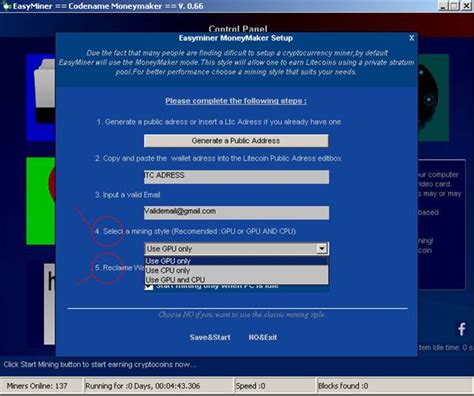Click the white tile at bottom left
Image resolution: width=474 pixels, height=396 pixels.
(50, 304)
